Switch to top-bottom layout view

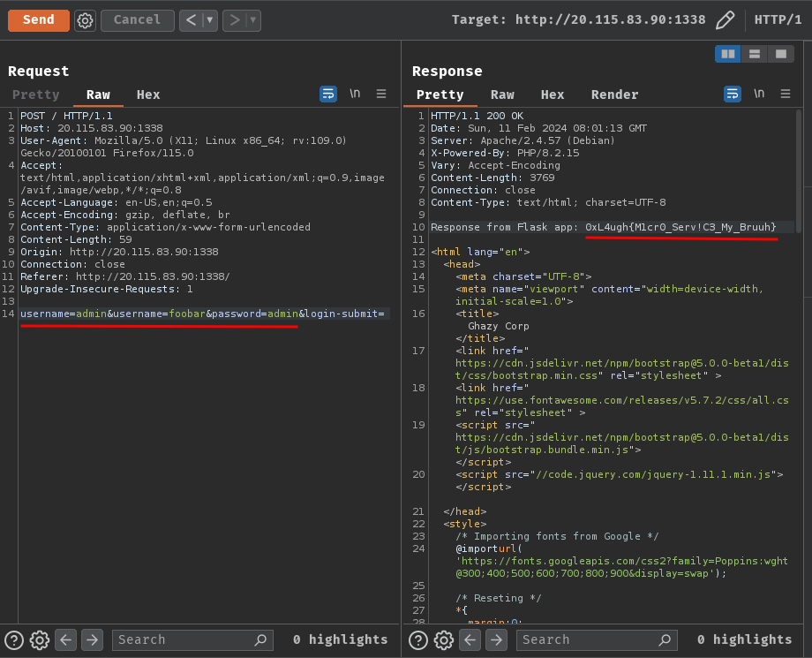755,53
